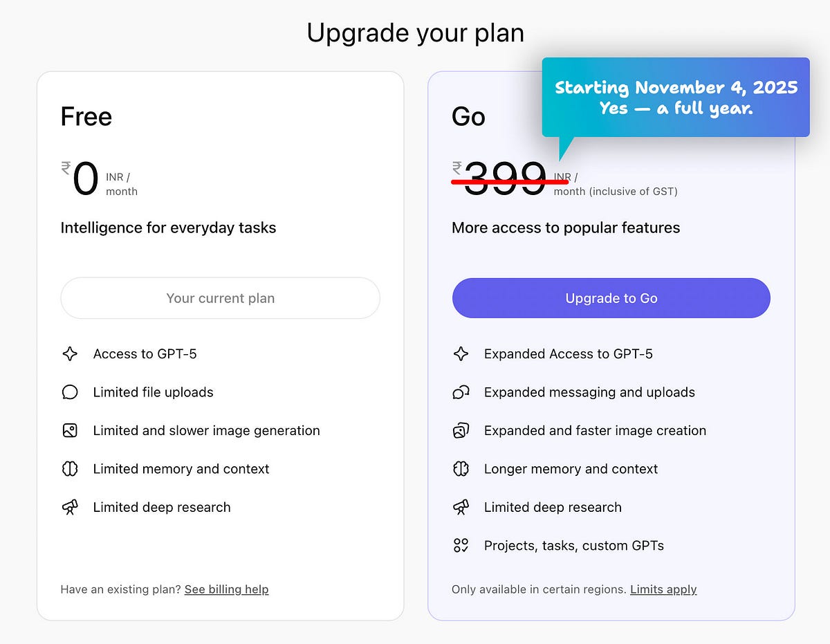This screenshot has width=830, height=644.
Task: Click the Your current plan button
Action: pyautogui.click(x=220, y=298)
